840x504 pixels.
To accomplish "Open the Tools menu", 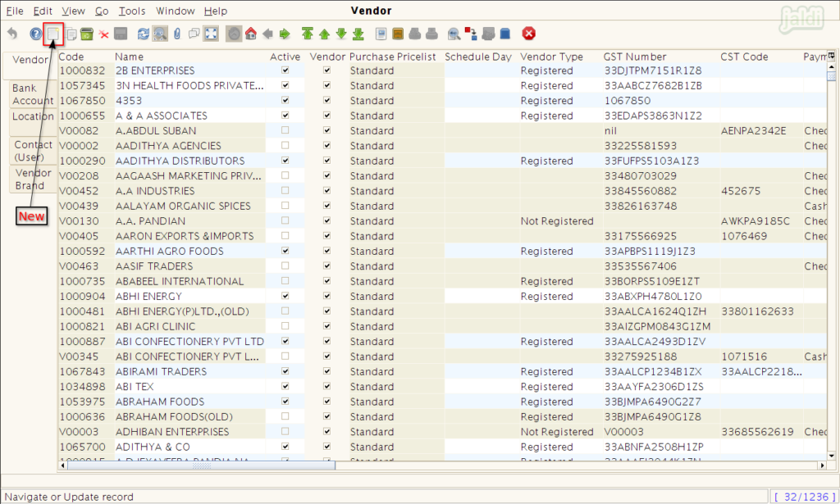I will click(131, 11).
